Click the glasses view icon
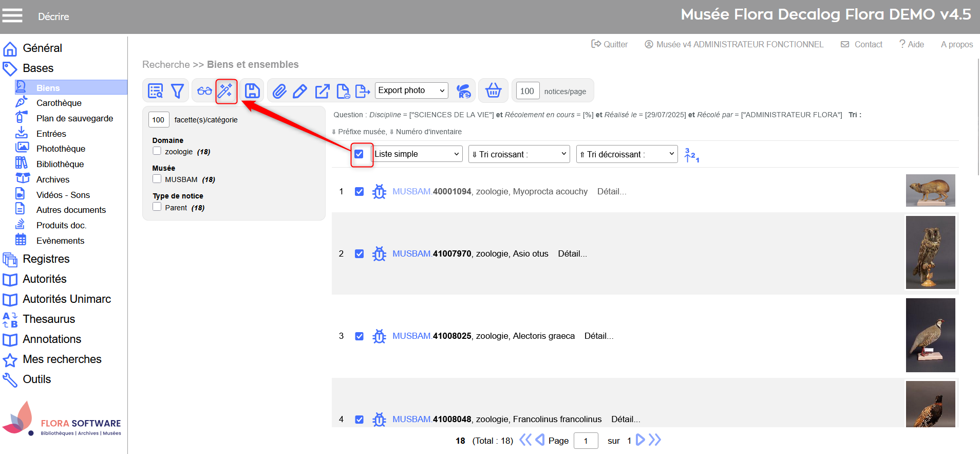 [204, 91]
